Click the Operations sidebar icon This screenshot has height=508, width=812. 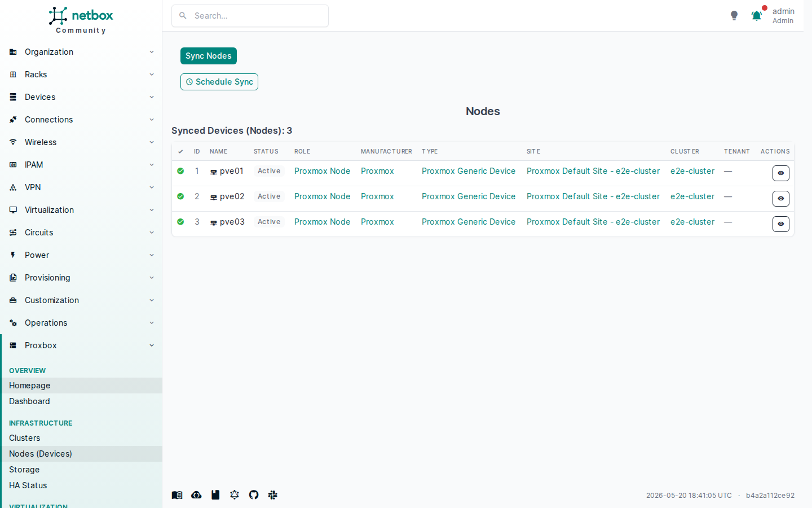[13, 323]
